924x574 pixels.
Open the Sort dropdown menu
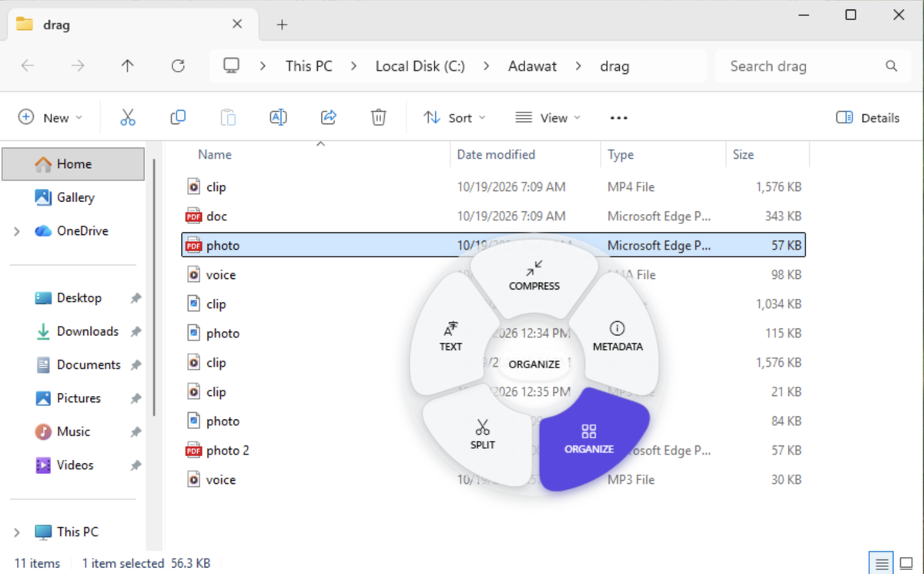(x=455, y=117)
